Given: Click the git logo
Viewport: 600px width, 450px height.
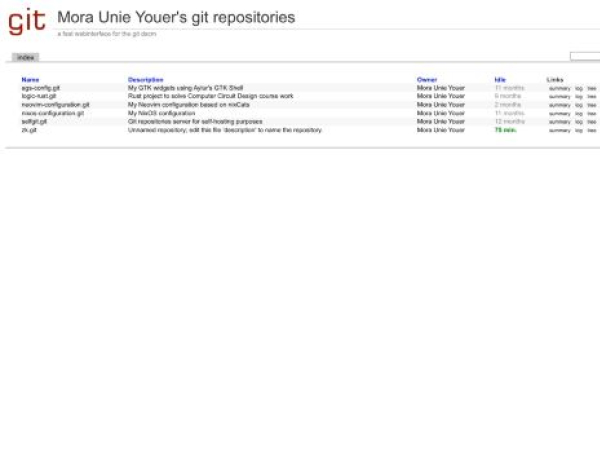Looking at the screenshot, I should (27, 20).
